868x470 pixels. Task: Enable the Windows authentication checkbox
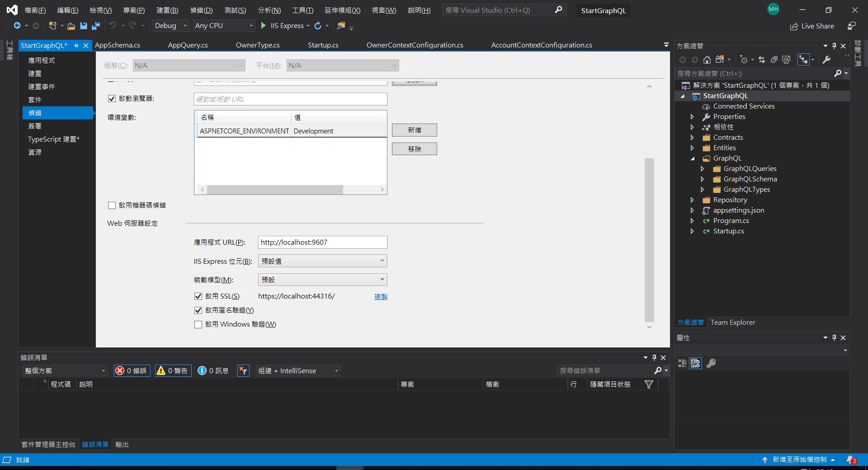tap(198, 324)
